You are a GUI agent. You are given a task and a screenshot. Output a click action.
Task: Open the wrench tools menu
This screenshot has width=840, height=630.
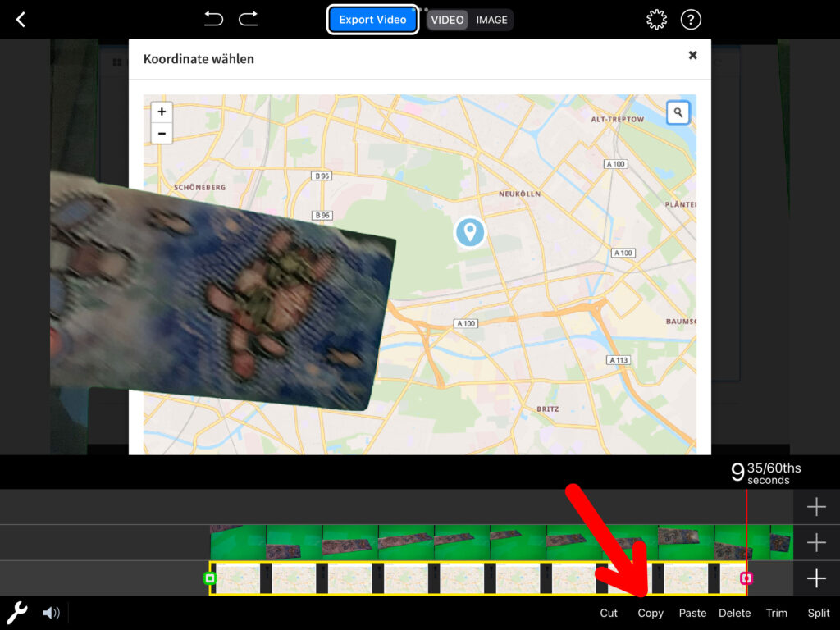(x=17, y=612)
